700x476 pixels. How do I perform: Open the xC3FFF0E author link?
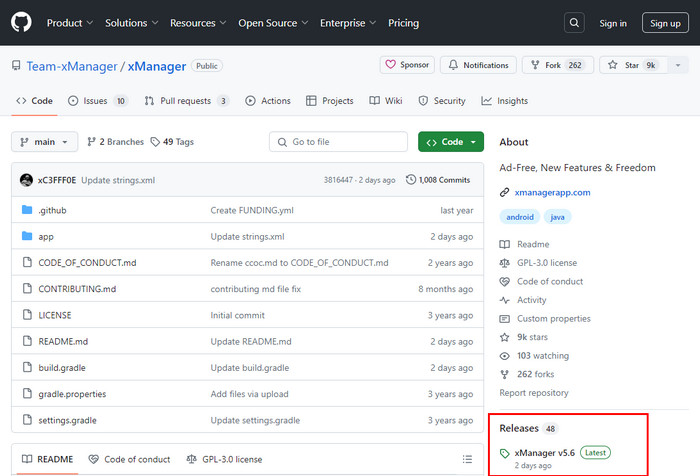57,180
